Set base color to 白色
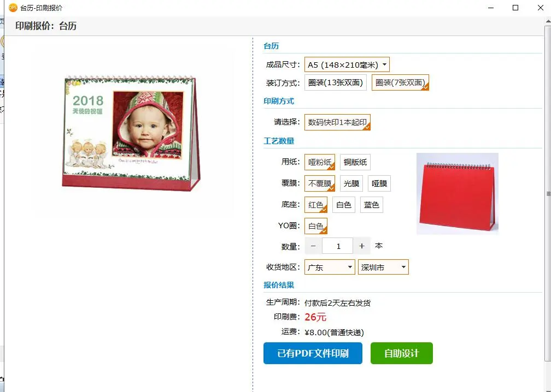 [344, 205]
